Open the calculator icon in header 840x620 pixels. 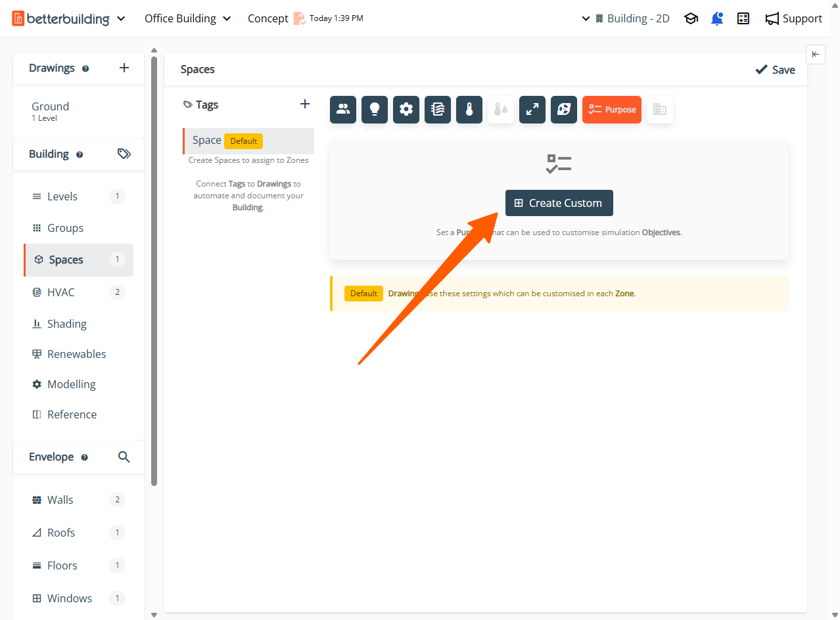[x=743, y=18]
